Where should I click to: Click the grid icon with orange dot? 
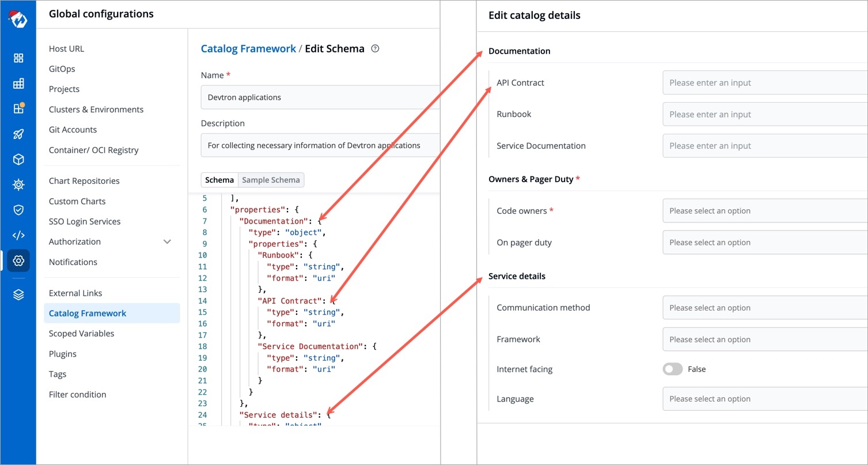18,109
